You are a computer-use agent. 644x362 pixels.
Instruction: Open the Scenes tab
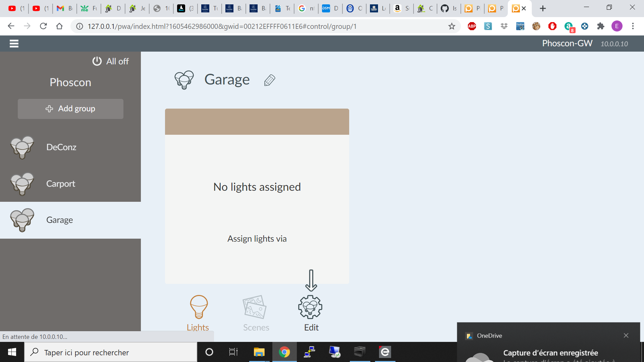(x=256, y=312)
